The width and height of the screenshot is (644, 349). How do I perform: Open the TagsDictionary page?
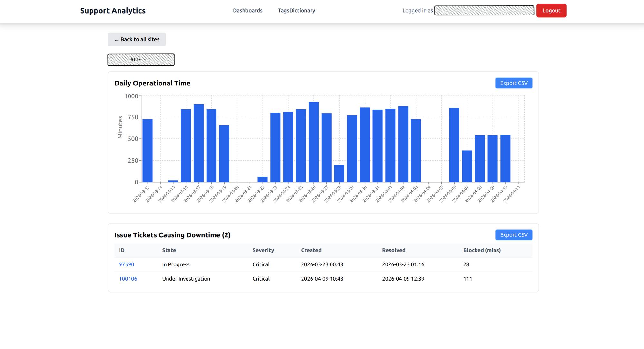(x=296, y=10)
